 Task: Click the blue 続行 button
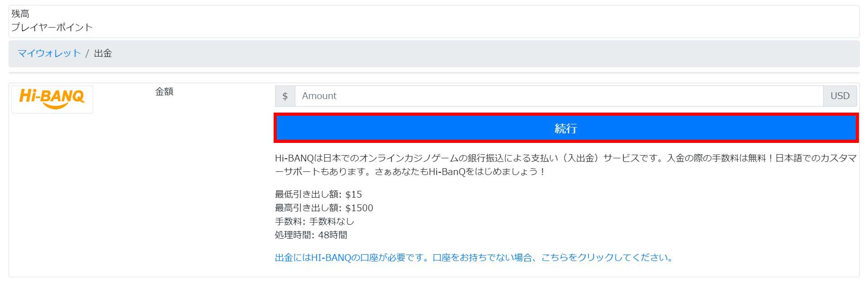pyautogui.click(x=566, y=128)
